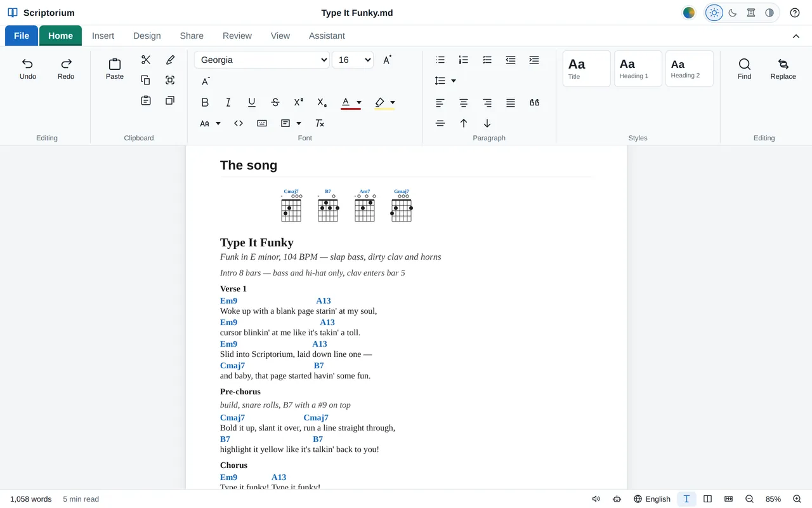
Task: Open the Georgia font family dropdown
Action: click(261, 60)
